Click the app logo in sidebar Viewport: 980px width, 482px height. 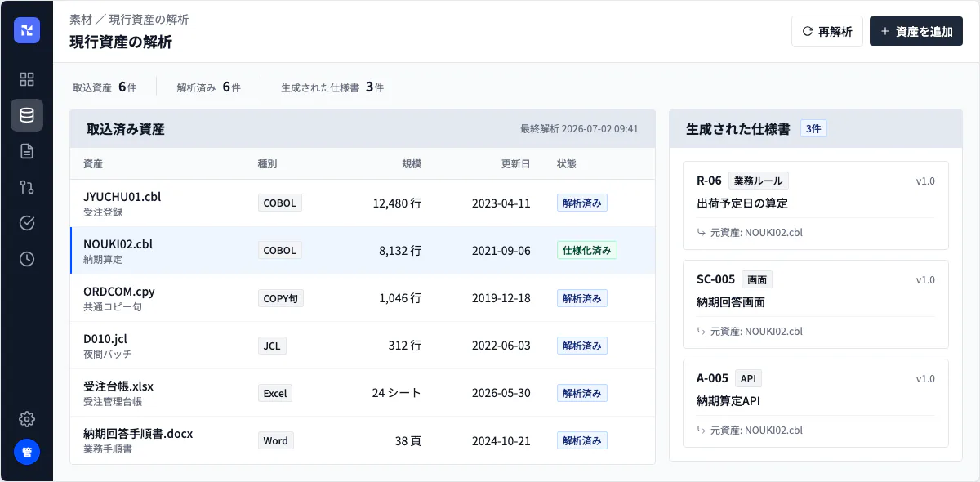coord(27,30)
